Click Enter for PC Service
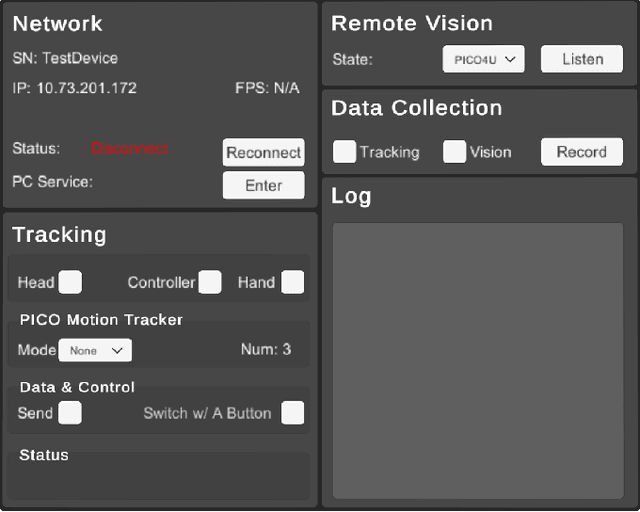The height and width of the screenshot is (512, 640). tap(263, 185)
